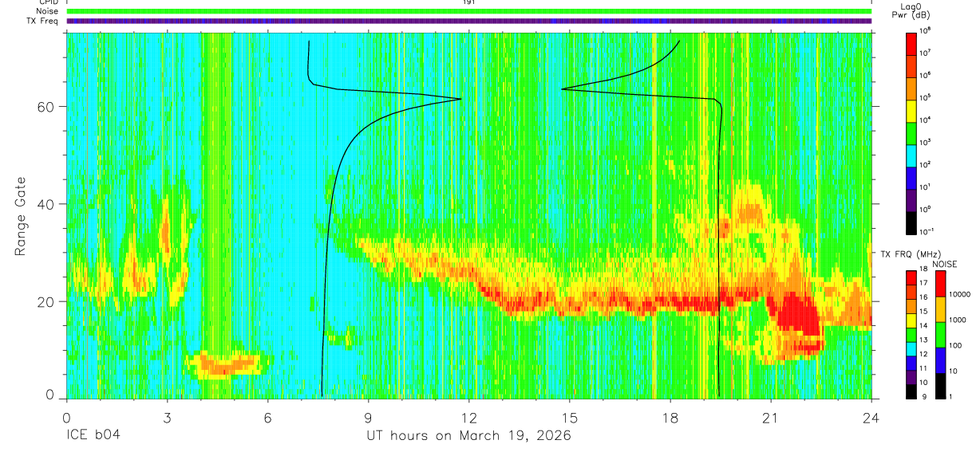Click the yellow segment of the Lag0 Pwr color bar
The height and width of the screenshot is (452, 980).
(x=911, y=111)
